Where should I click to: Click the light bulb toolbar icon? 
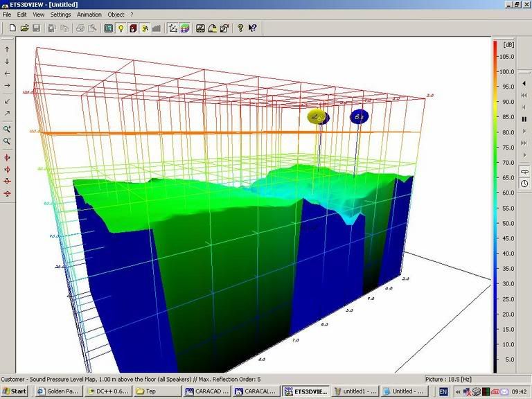(121, 28)
